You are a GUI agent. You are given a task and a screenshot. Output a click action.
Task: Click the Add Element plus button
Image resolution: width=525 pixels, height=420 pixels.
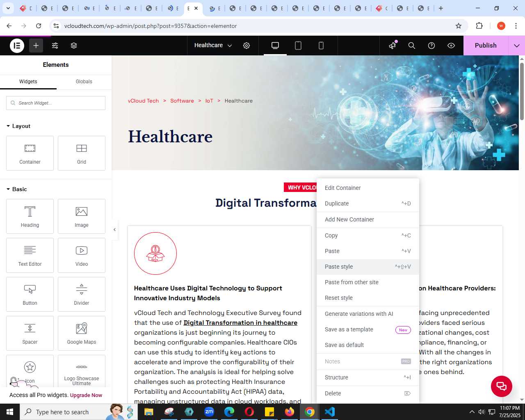(36, 46)
